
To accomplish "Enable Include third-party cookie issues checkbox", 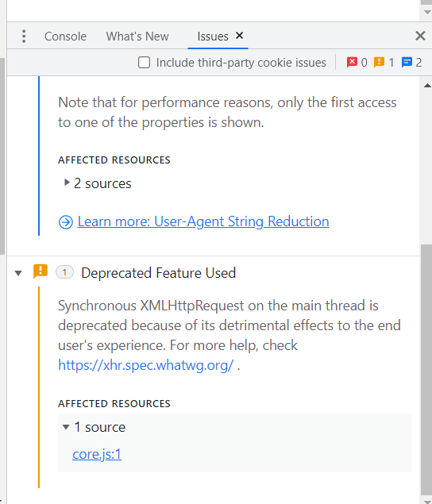I will click(144, 63).
